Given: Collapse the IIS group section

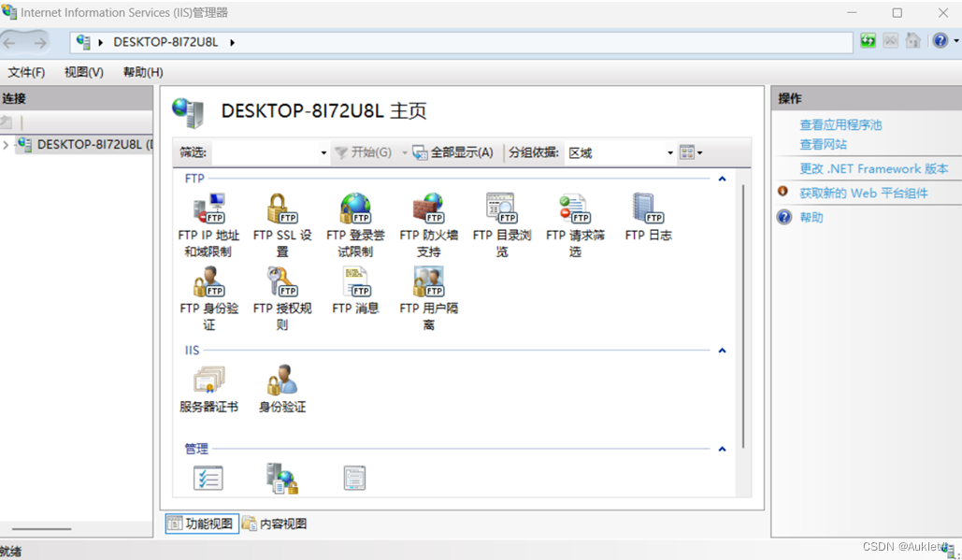Looking at the screenshot, I should click(x=722, y=351).
